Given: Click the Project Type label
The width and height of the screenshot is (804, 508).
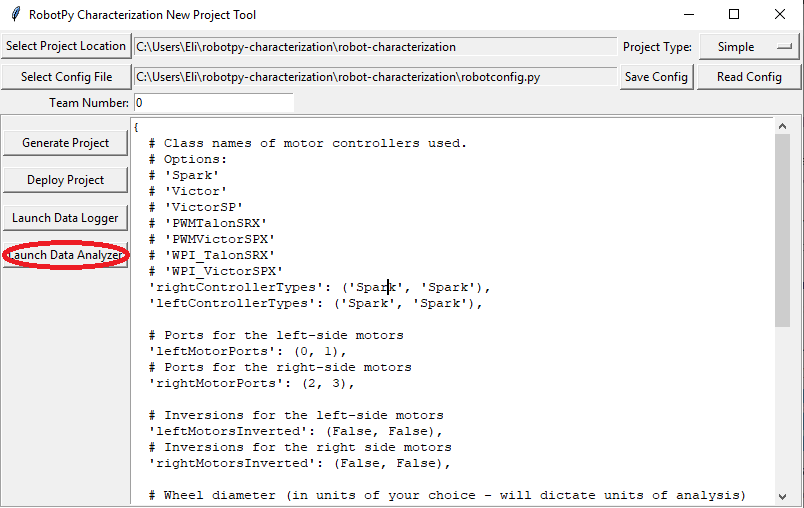Looking at the screenshot, I should tap(657, 47).
